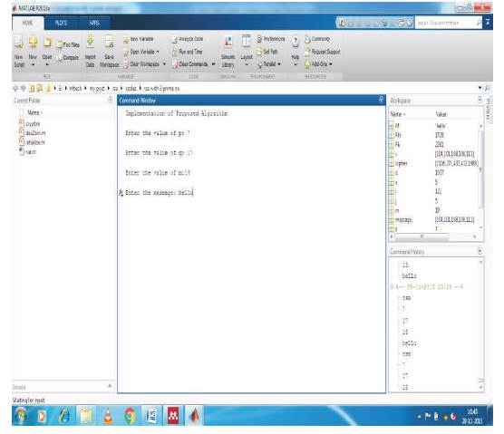Open VLC from the taskbar

[x=108, y=415]
